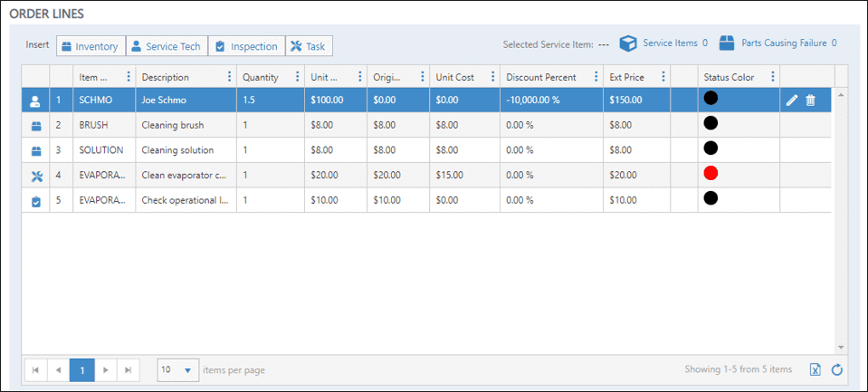
Task: Refresh the order lines grid
Action: [x=837, y=369]
